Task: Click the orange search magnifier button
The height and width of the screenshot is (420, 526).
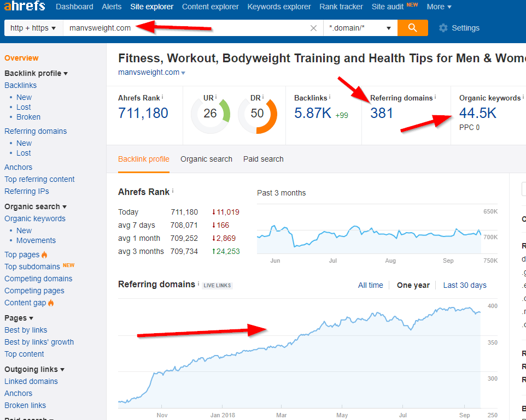Action: 412,28
